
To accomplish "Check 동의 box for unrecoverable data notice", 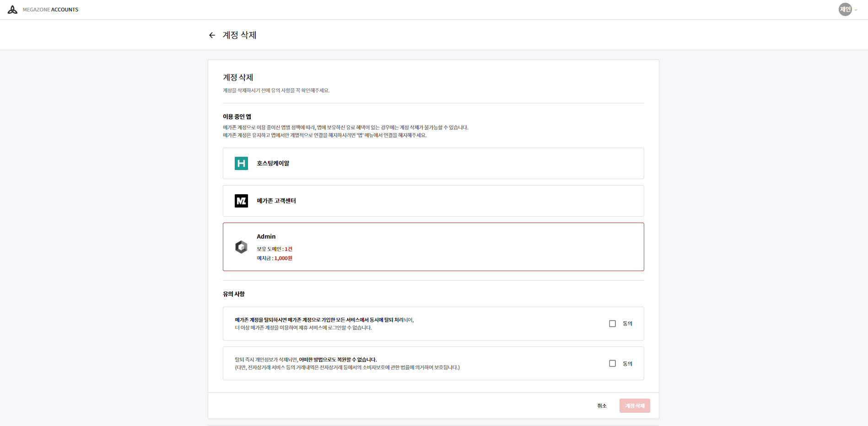I will tap(612, 363).
